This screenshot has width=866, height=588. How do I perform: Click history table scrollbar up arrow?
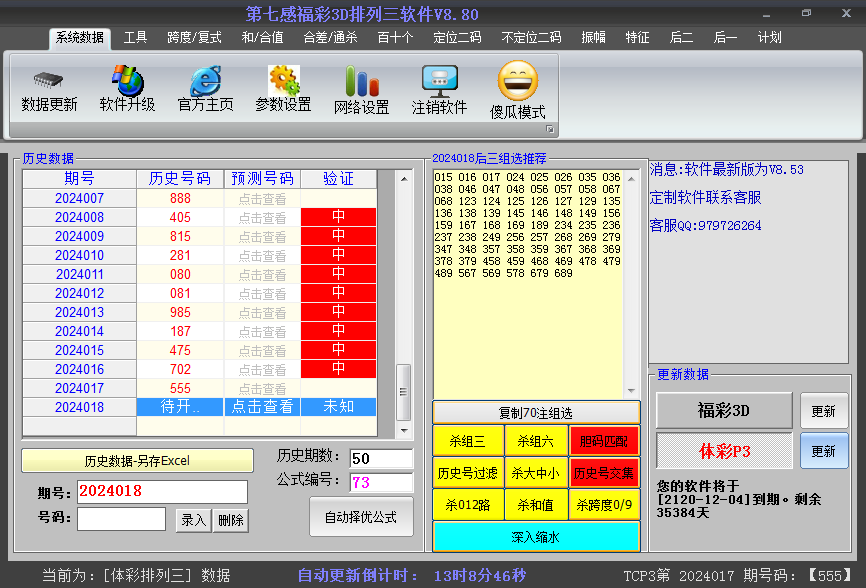pos(404,179)
